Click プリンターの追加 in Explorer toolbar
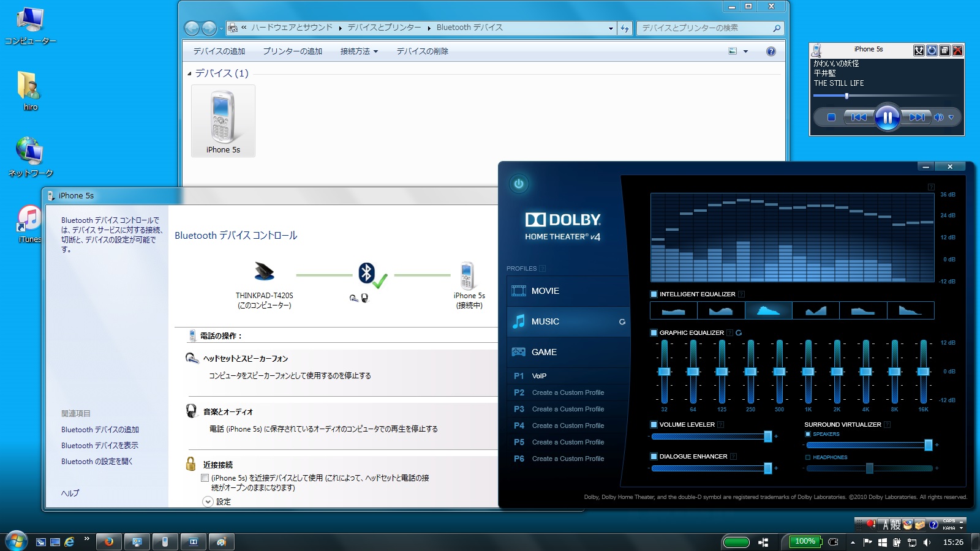 293,51
